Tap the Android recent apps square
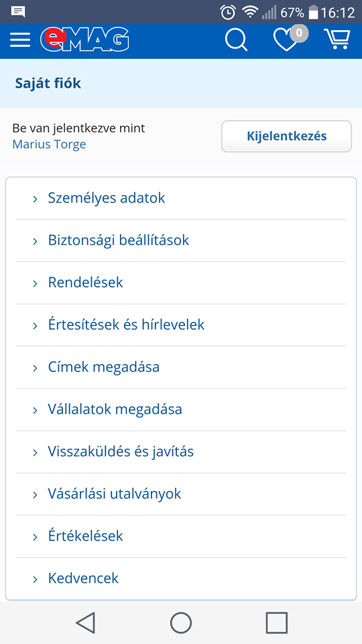Screen dimensions: 362x644 (x=277, y=623)
